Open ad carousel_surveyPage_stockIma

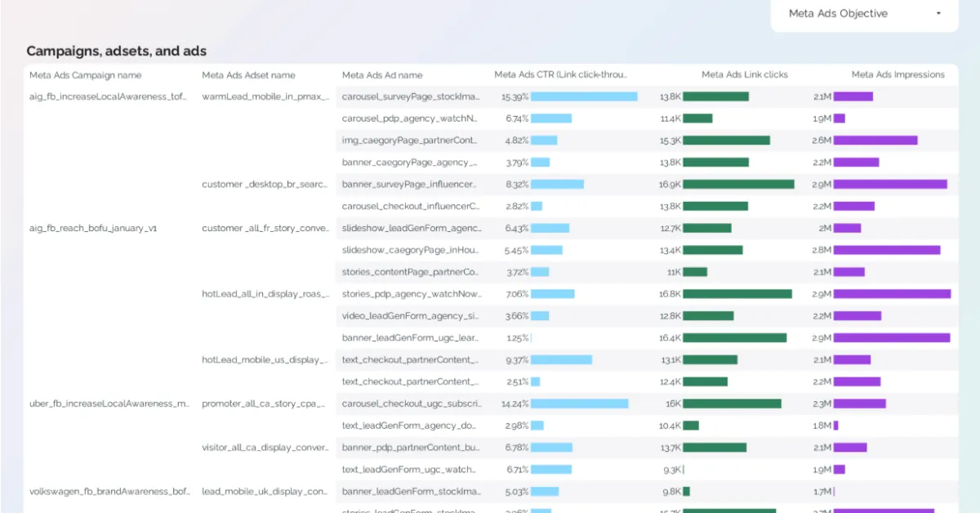click(411, 96)
